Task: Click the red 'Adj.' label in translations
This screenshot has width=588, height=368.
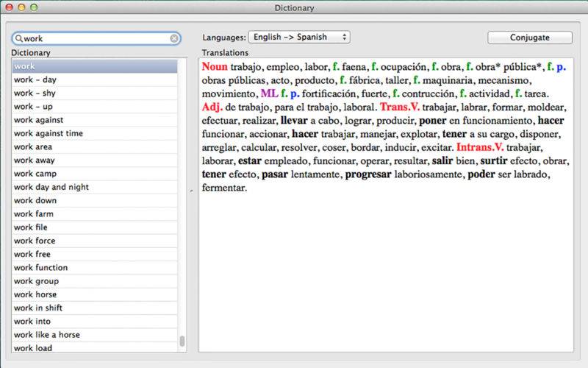Action: click(x=212, y=107)
